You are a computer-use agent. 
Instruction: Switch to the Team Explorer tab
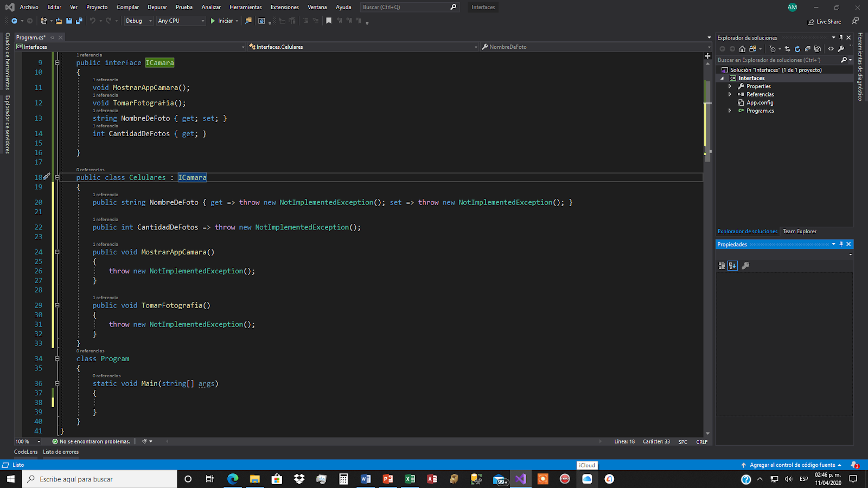click(x=800, y=231)
